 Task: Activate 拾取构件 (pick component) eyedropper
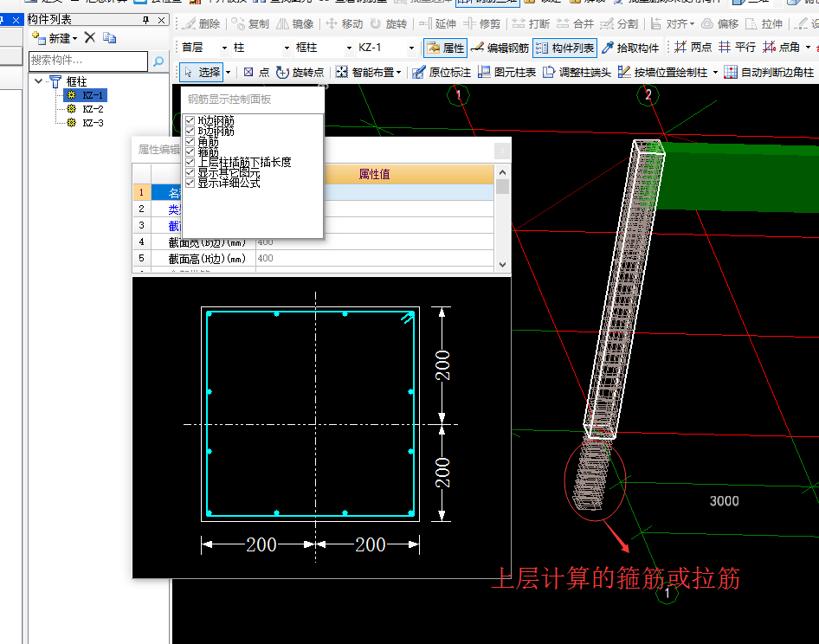tap(630, 48)
